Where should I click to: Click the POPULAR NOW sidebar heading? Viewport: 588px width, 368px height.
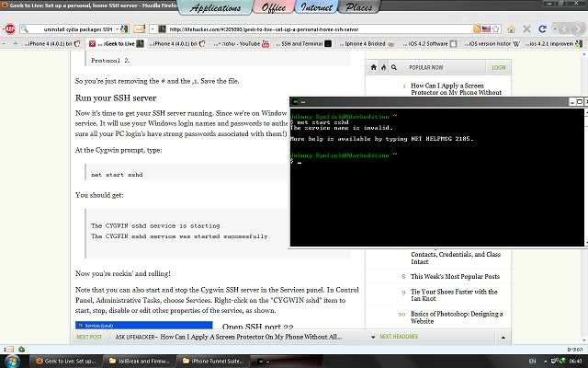click(x=426, y=67)
